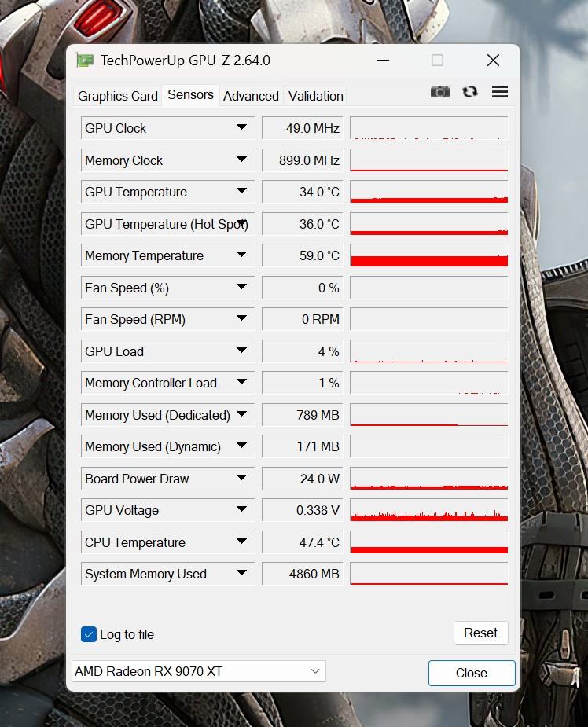The width and height of the screenshot is (588, 727).
Task: Expand the GPU Load dropdown
Action: [x=241, y=350]
